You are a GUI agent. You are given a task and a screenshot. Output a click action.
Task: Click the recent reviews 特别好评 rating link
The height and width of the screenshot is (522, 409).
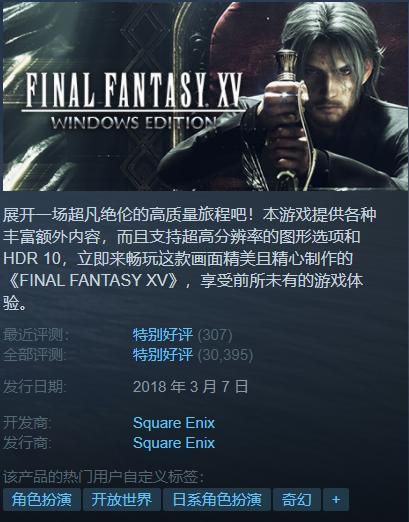[163, 335]
